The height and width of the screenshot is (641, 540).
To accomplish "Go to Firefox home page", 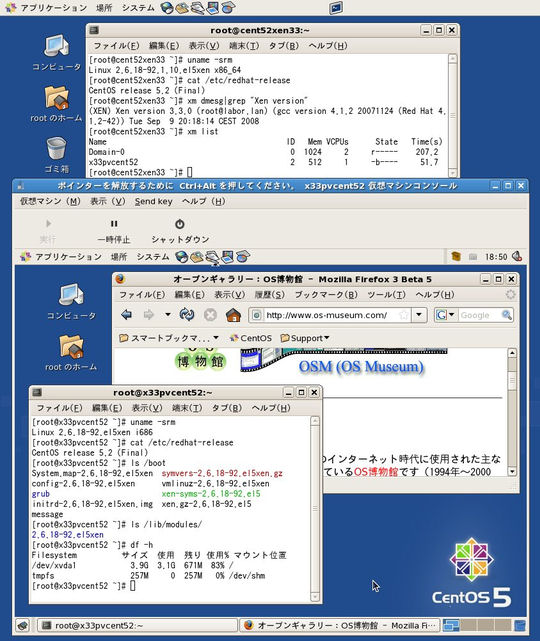I will (x=233, y=315).
